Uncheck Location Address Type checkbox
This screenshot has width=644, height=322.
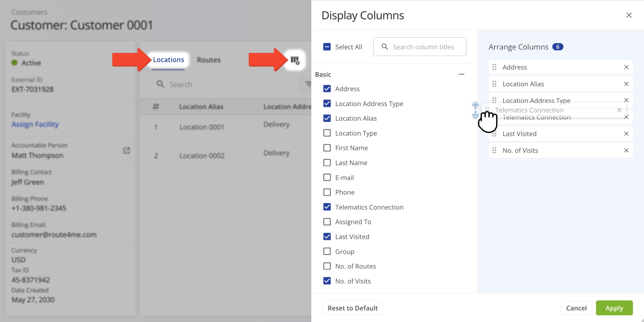pyautogui.click(x=327, y=103)
